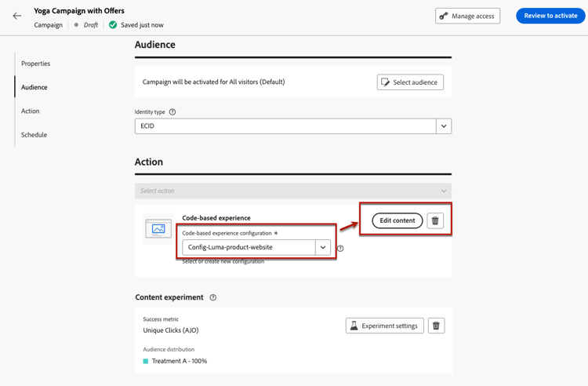Open Experiment settings
Screen dimensions: 588x386
pos(384,326)
